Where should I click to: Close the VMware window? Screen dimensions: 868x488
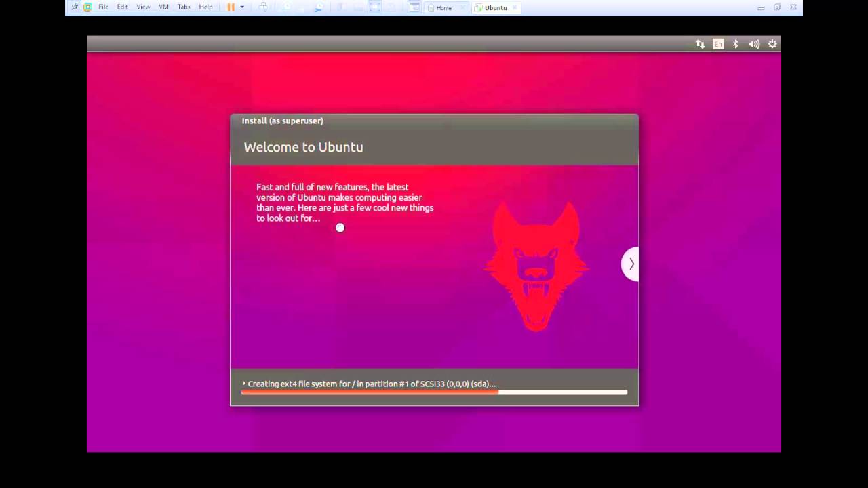coord(793,7)
